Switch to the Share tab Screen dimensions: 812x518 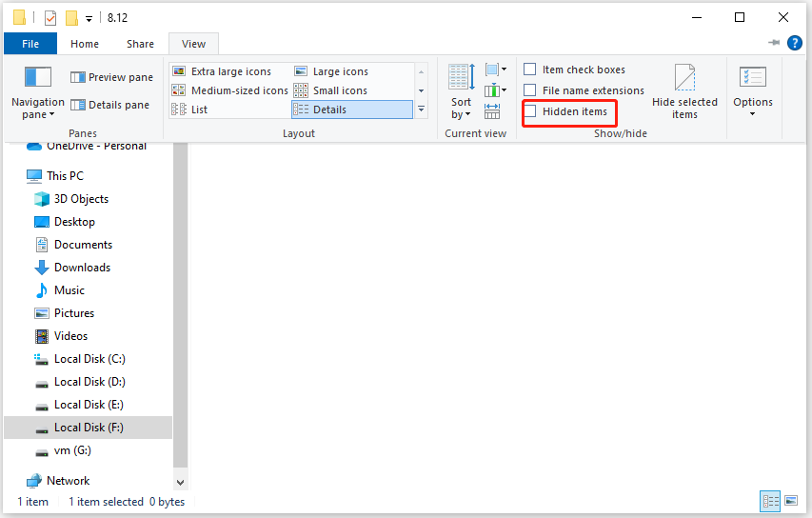click(x=140, y=44)
